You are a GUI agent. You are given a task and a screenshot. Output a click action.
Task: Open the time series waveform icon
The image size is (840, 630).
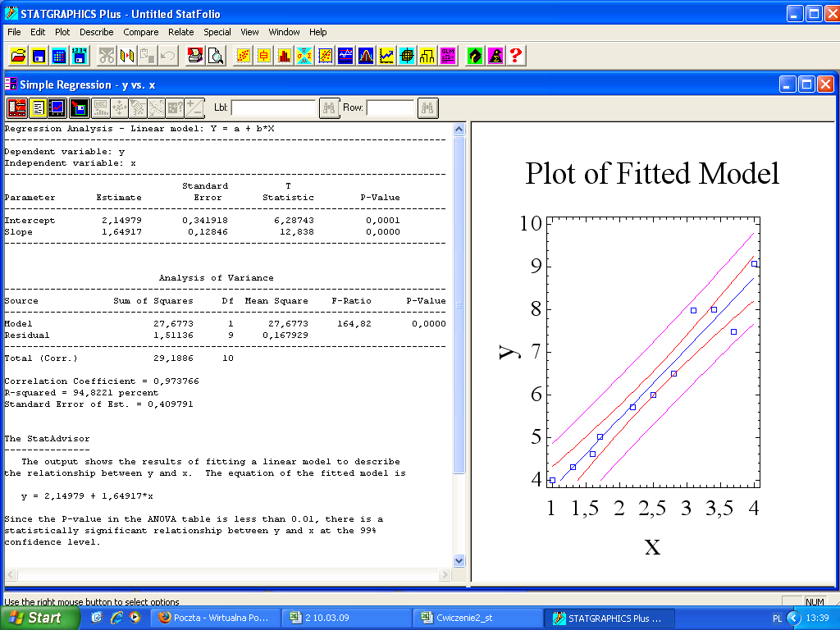click(345, 56)
